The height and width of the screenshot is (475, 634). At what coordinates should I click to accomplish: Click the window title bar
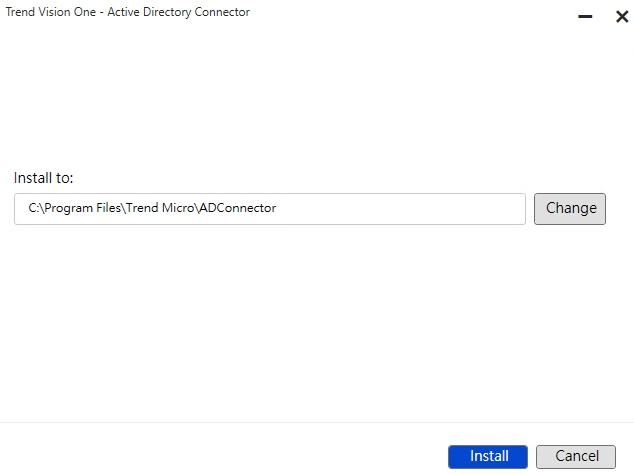(400, 13)
